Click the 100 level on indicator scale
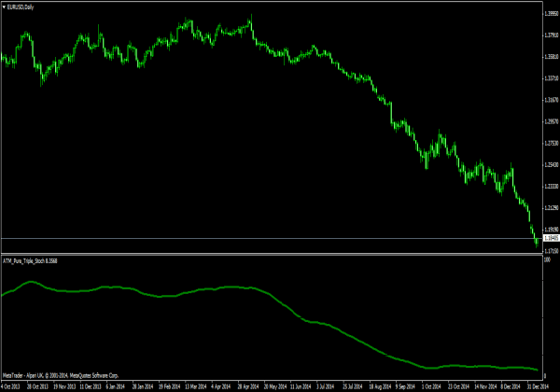The width and height of the screenshot is (560, 392). pyautogui.click(x=546, y=260)
